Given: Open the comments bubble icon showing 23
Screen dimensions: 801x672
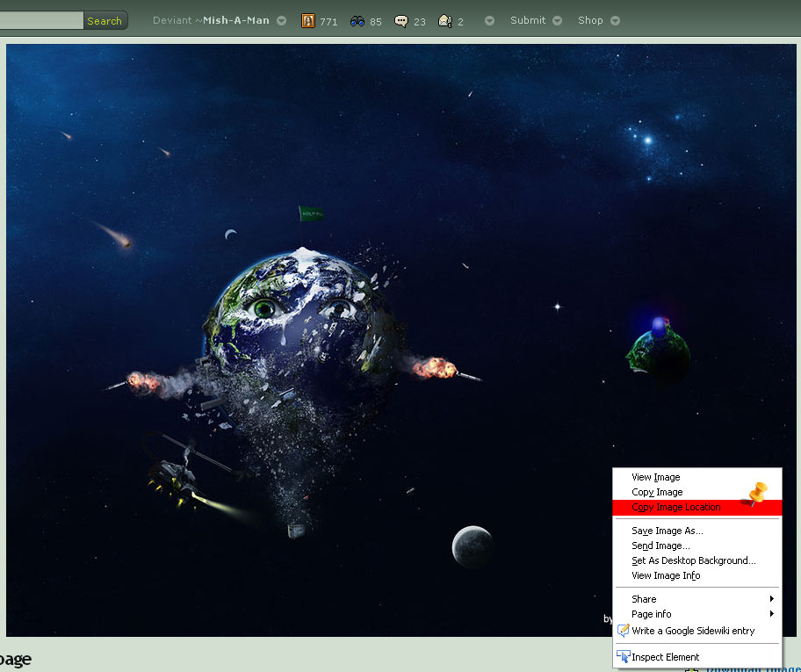Looking at the screenshot, I should click(401, 21).
